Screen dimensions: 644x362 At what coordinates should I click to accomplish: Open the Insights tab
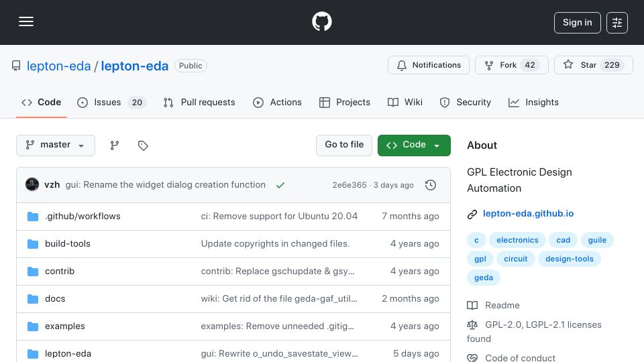click(x=533, y=102)
